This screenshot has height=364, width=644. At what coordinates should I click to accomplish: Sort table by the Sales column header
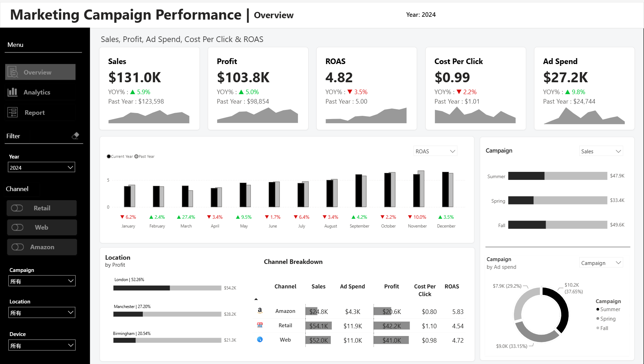(x=318, y=286)
